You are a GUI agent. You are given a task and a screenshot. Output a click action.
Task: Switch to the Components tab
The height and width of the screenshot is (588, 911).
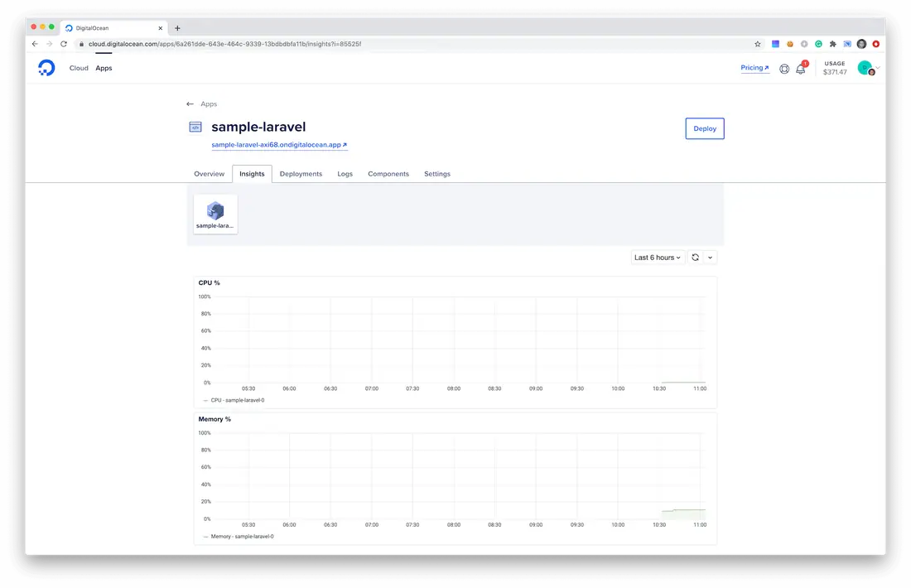tap(388, 174)
